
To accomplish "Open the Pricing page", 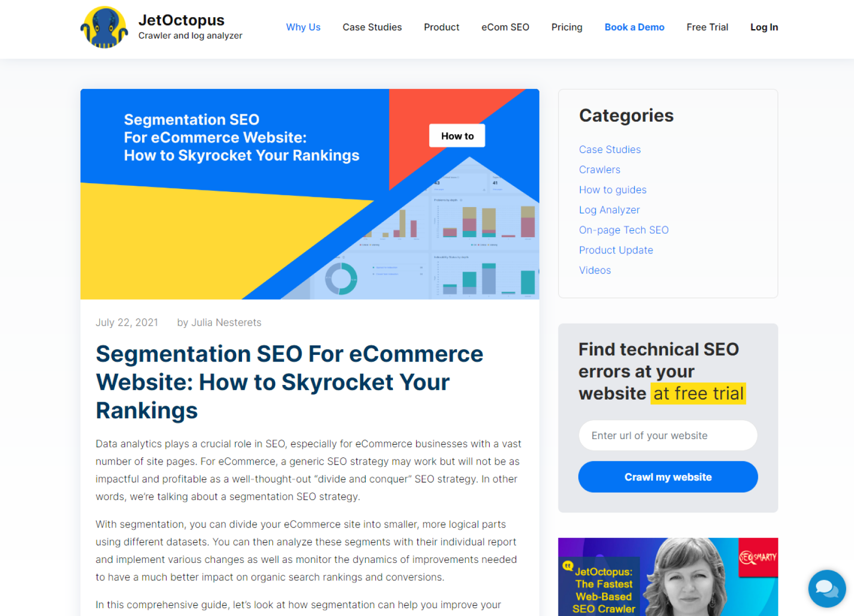I will coord(566,27).
